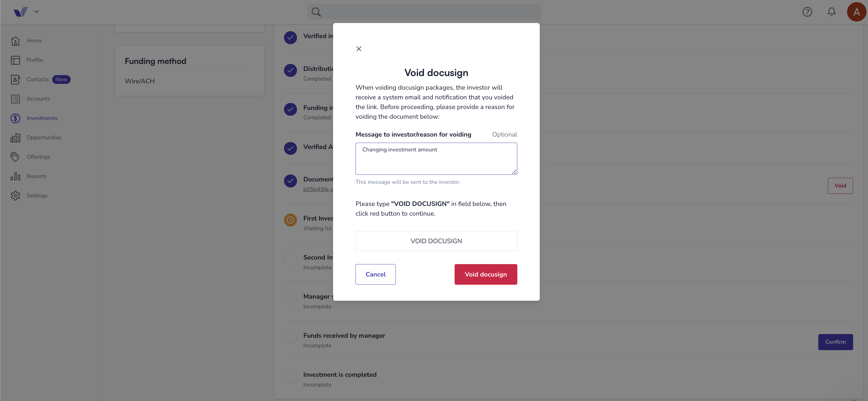This screenshot has width=868, height=401.
Task: Open the notifications bell
Action: tap(831, 12)
